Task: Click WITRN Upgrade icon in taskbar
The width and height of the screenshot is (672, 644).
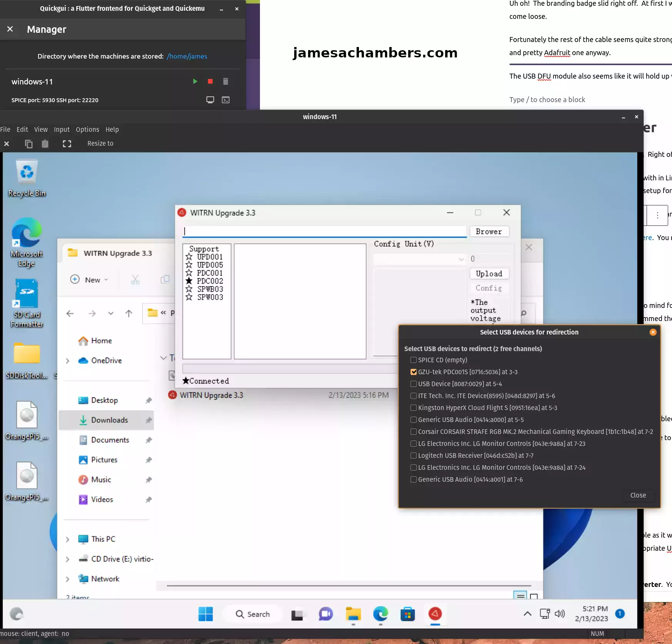Action: (435, 614)
